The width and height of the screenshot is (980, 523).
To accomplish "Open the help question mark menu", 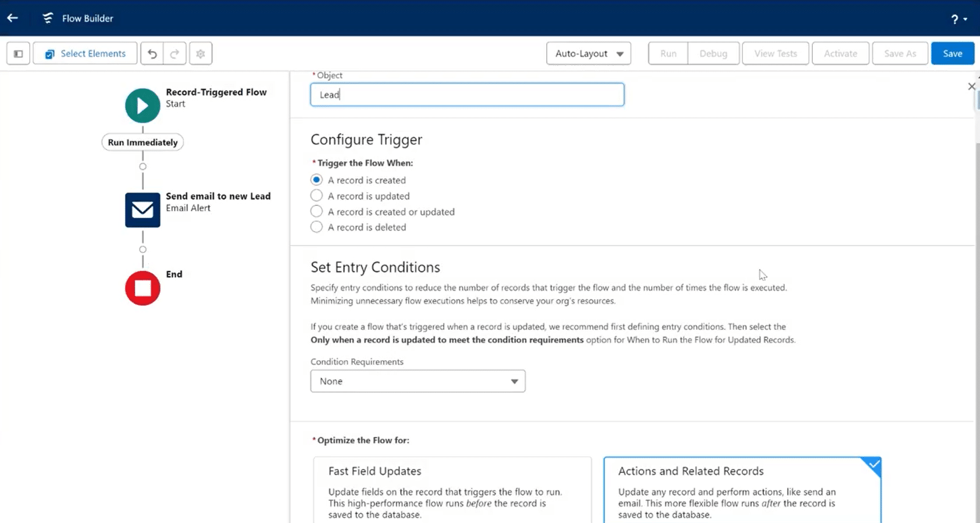I will 958,19.
